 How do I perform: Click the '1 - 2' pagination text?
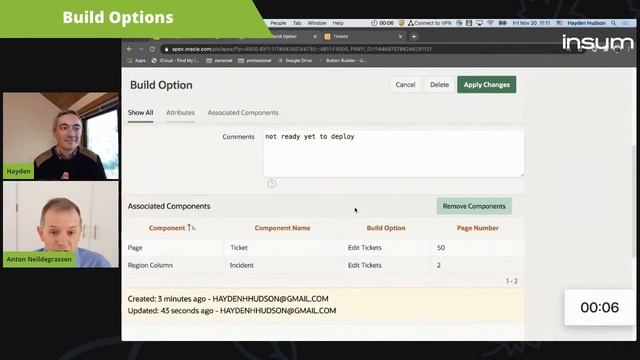511,281
